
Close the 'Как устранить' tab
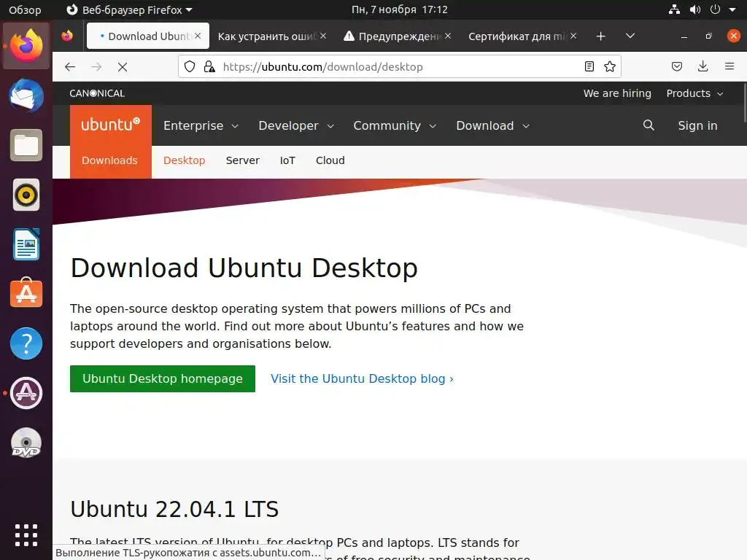point(323,36)
